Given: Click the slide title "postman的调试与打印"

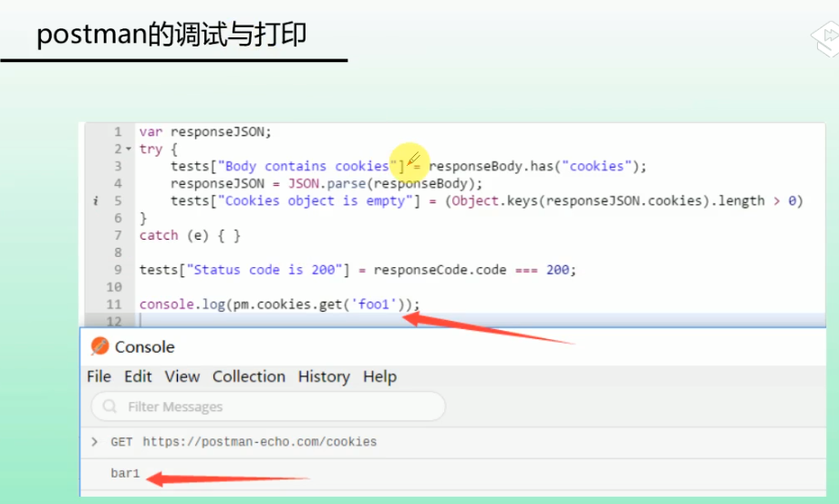Looking at the screenshot, I should [x=171, y=35].
